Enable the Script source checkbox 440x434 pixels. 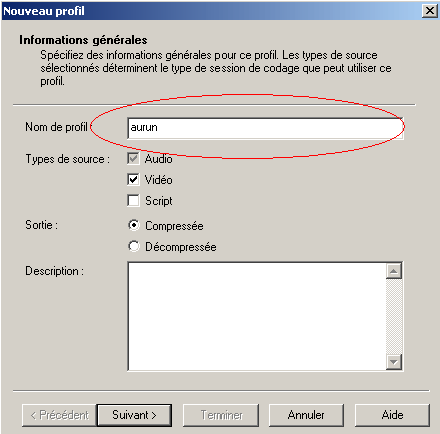133,201
